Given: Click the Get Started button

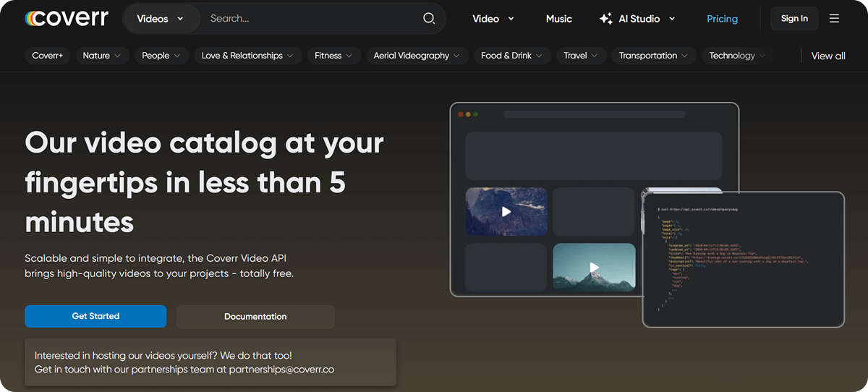Looking at the screenshot, I should tap(95, 316).
